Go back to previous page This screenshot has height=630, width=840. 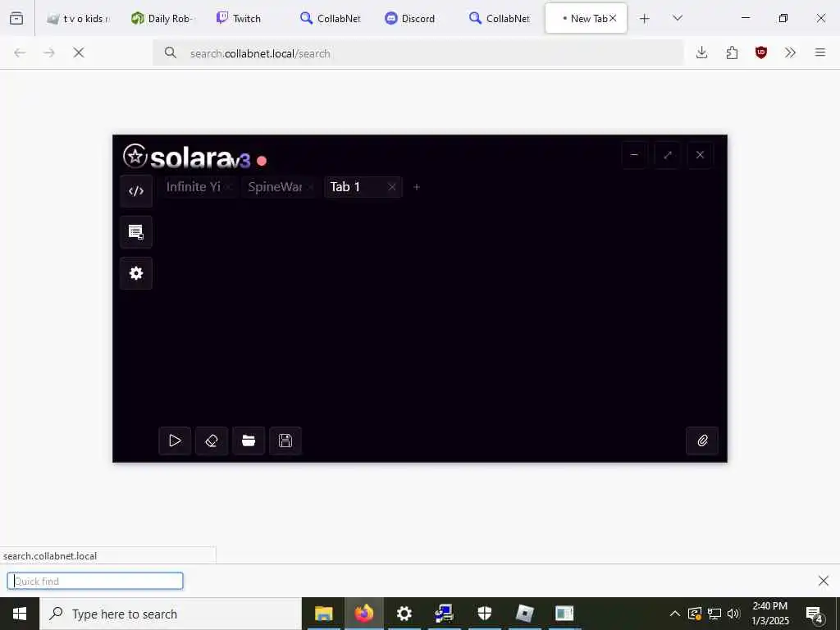coord(20,52)
